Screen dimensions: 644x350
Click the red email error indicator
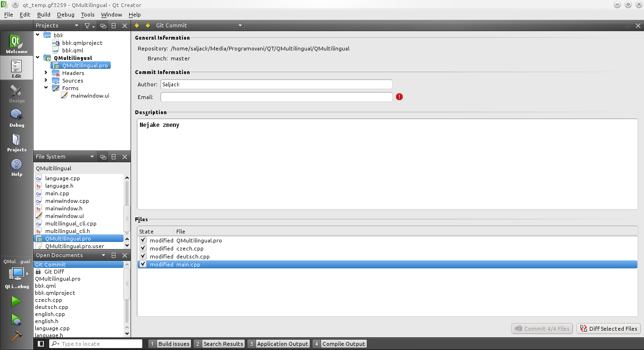click(x=399, y=97)
